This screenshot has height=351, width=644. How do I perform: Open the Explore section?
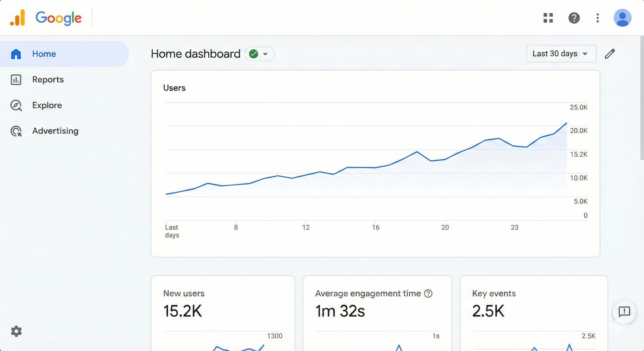pos(47,105)
